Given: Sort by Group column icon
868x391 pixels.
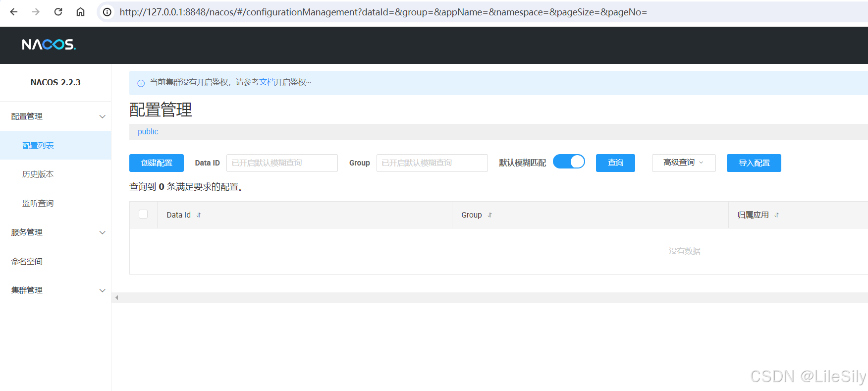Looking at the screenshot, I should click(x=490, y=215).
